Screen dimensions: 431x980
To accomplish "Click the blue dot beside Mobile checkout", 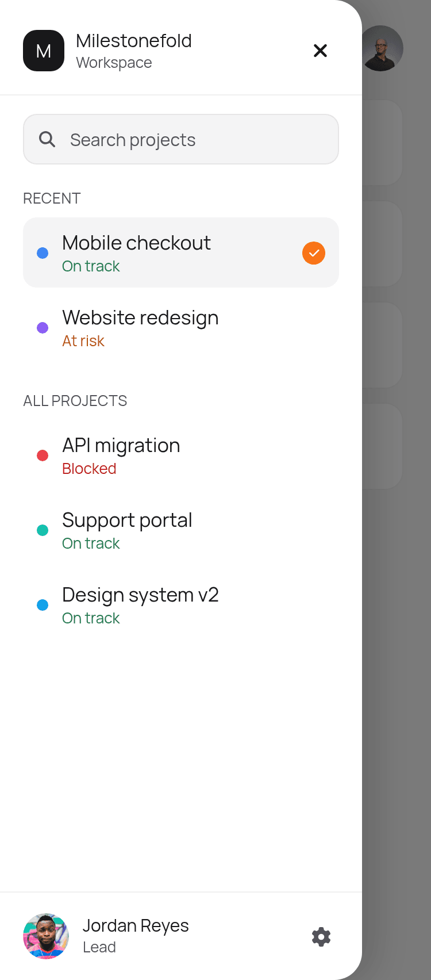I will point(43,253).
